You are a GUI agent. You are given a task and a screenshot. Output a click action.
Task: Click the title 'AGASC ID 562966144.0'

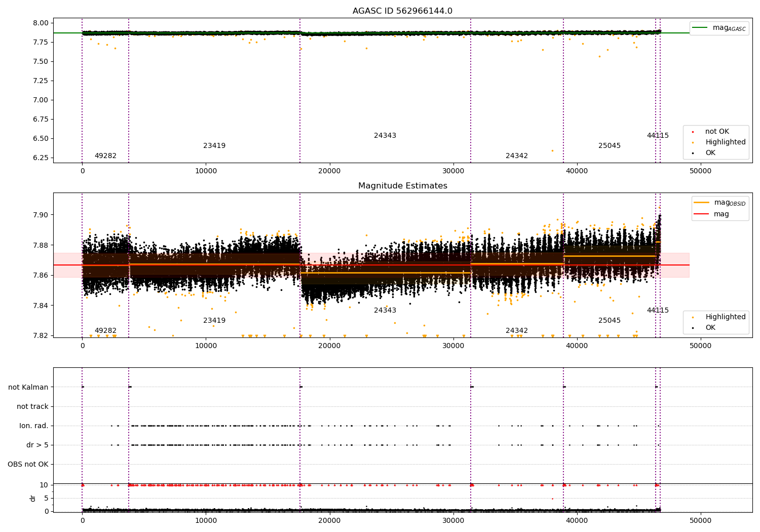402,11
